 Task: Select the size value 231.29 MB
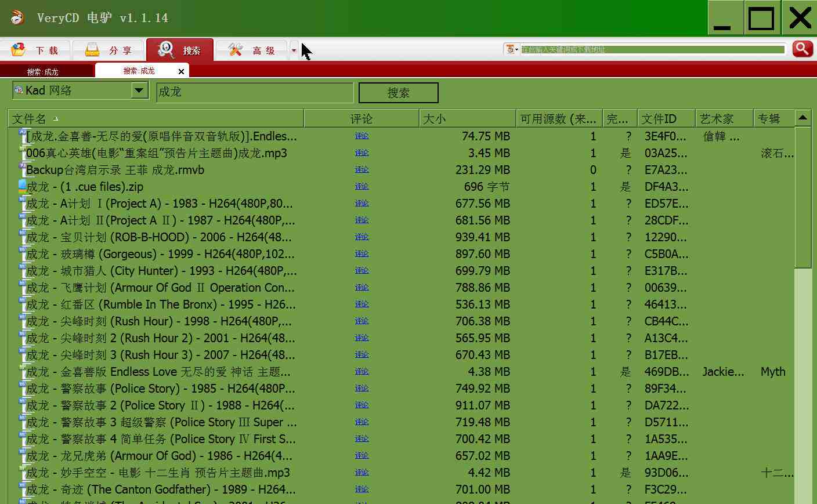click(483, 170)
